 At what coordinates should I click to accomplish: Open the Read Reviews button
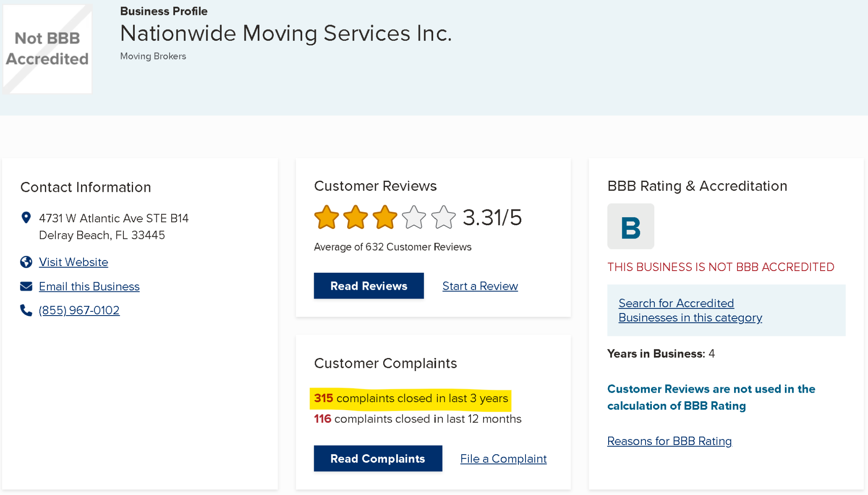coord(369,286)
